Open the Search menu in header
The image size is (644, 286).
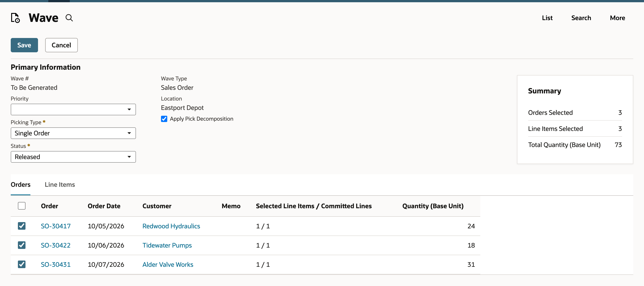[581, 18]
